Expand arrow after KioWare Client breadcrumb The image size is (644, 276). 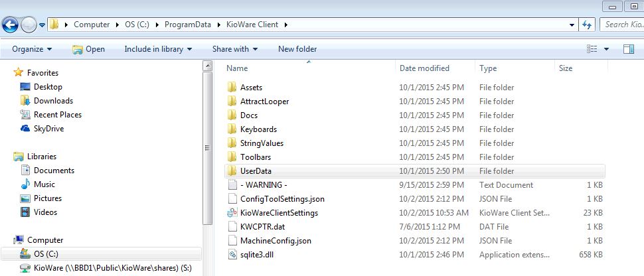(285, 25)
